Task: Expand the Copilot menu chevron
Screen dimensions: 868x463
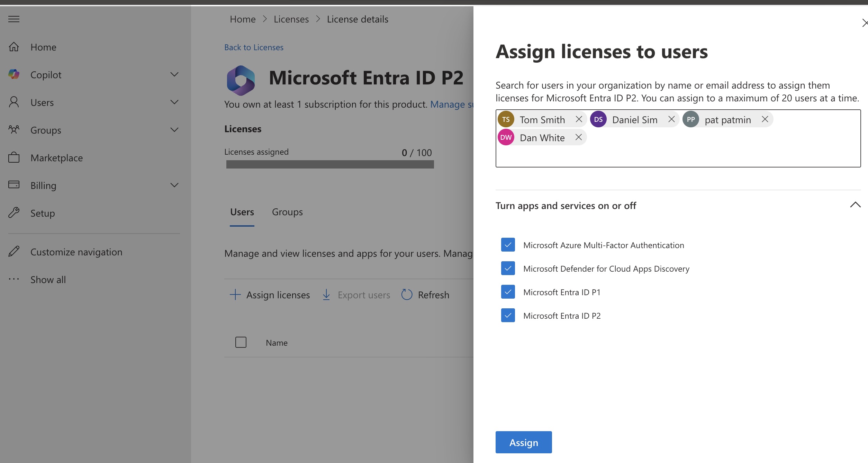Action: pyautogui.click(x=174, y=74)
